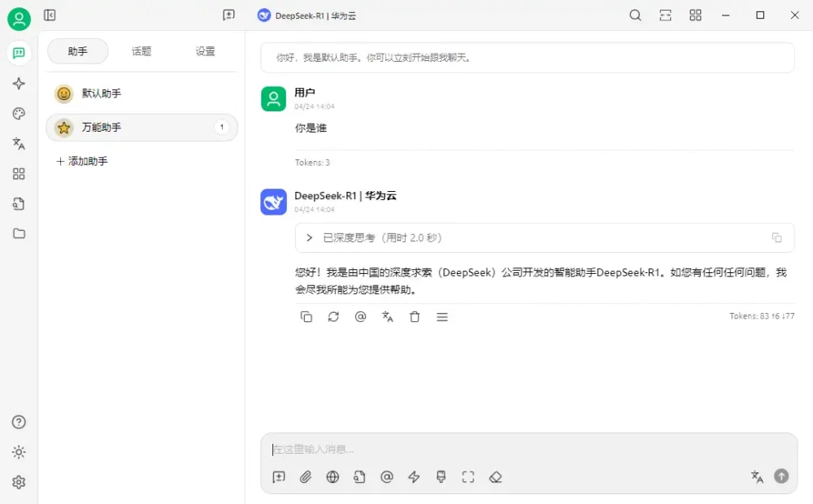Screen dimensions: 813x504
Task: Open the mini apps grid in sidebar
Action: click(20, 174)
